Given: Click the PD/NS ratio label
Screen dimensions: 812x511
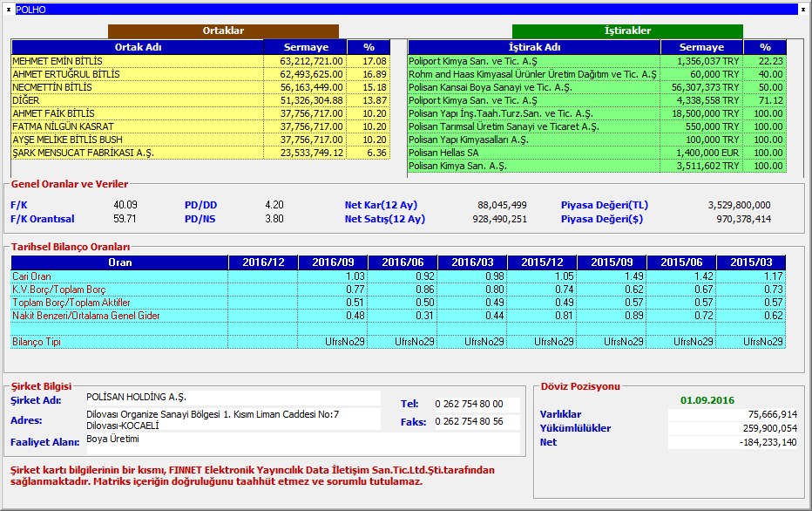Looking at the screenshot, I should (x=200, y=219).
